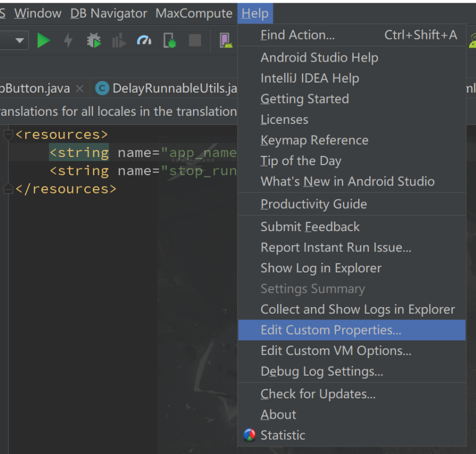The width and height of the screenshot is (476, 454).
Task: Choose Submit Feedback
Action: [x=352, y=227]
